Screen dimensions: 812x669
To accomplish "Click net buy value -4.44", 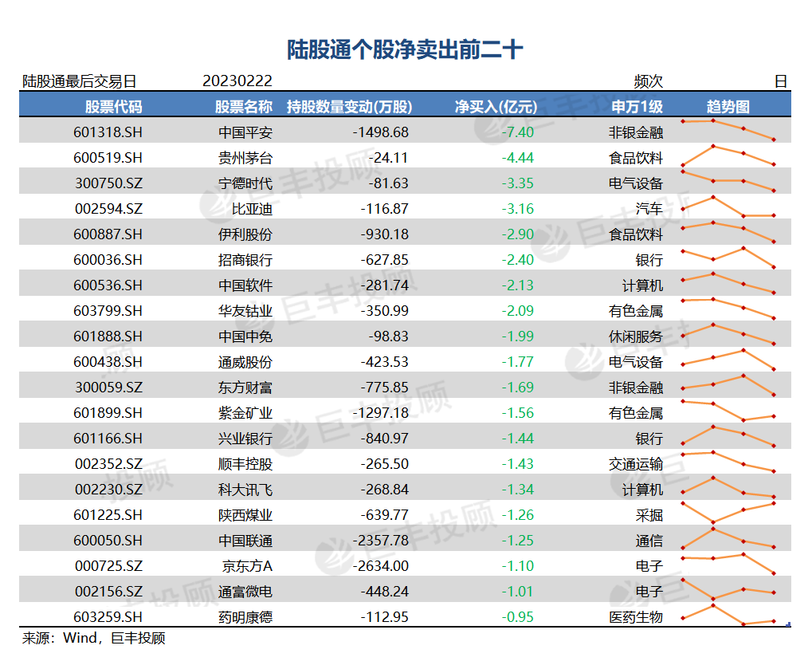I will (x=517, y=158).
